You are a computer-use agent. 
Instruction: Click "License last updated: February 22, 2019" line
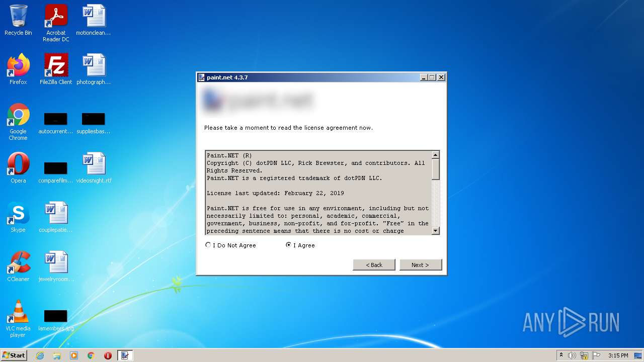(x=275, y=193)
